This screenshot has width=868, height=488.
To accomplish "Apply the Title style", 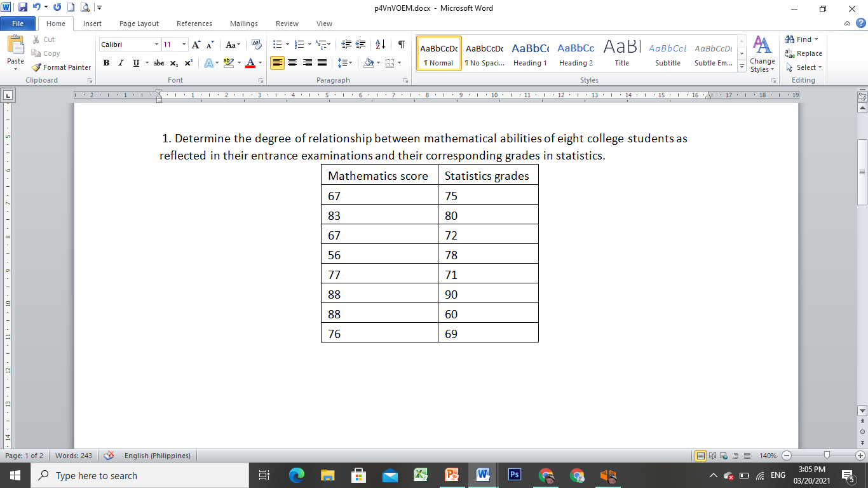I will [x=621, y=53].
